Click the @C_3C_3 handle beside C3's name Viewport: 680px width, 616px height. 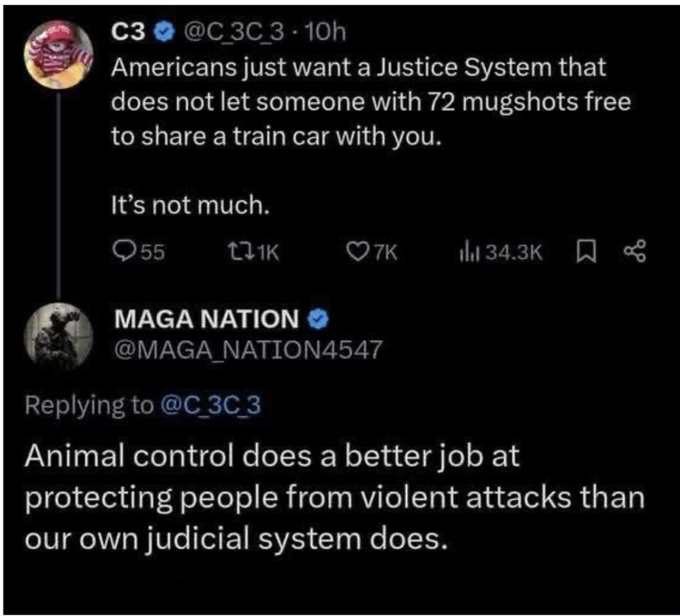(233, 34)
